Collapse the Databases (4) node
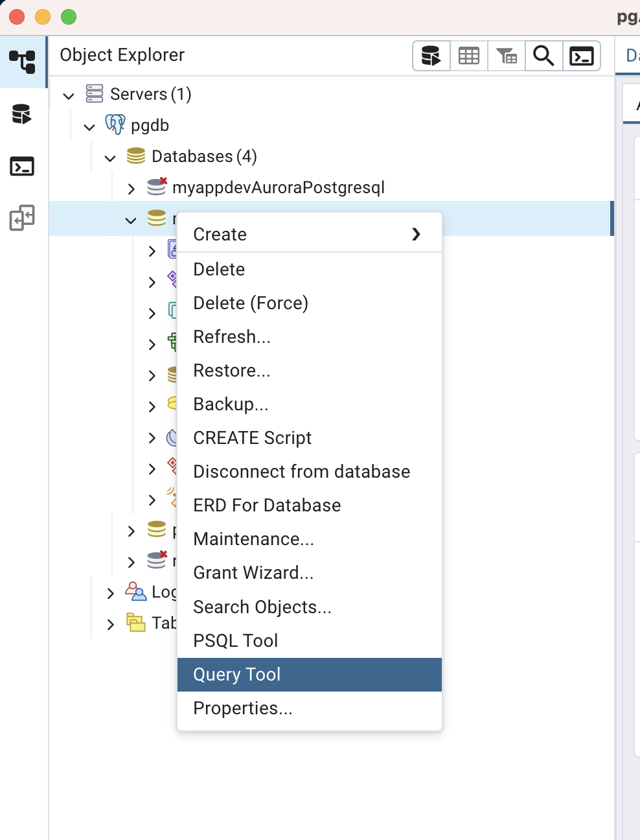Screen dimensions: 640x840 (110, 158)
